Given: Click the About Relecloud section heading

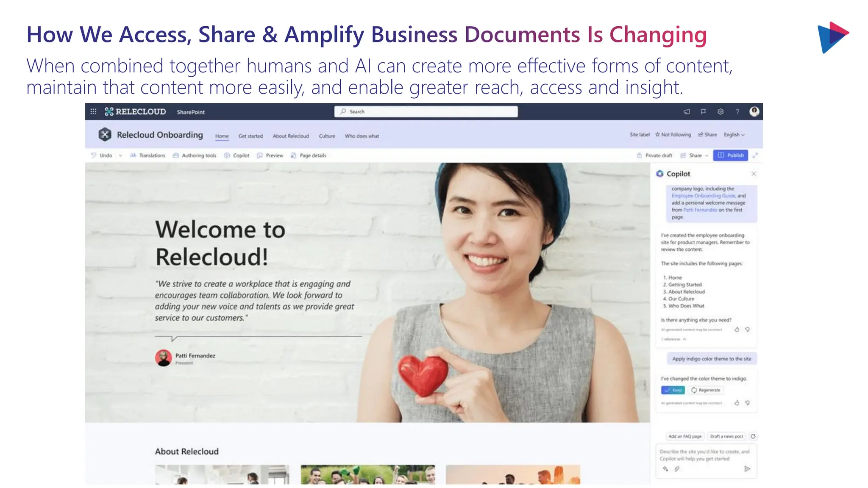Looking at the screenshot, I should click(186, 451).
